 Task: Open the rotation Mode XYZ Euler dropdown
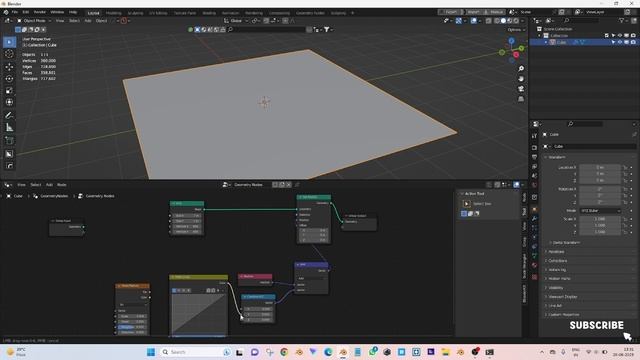click(600, 211)
